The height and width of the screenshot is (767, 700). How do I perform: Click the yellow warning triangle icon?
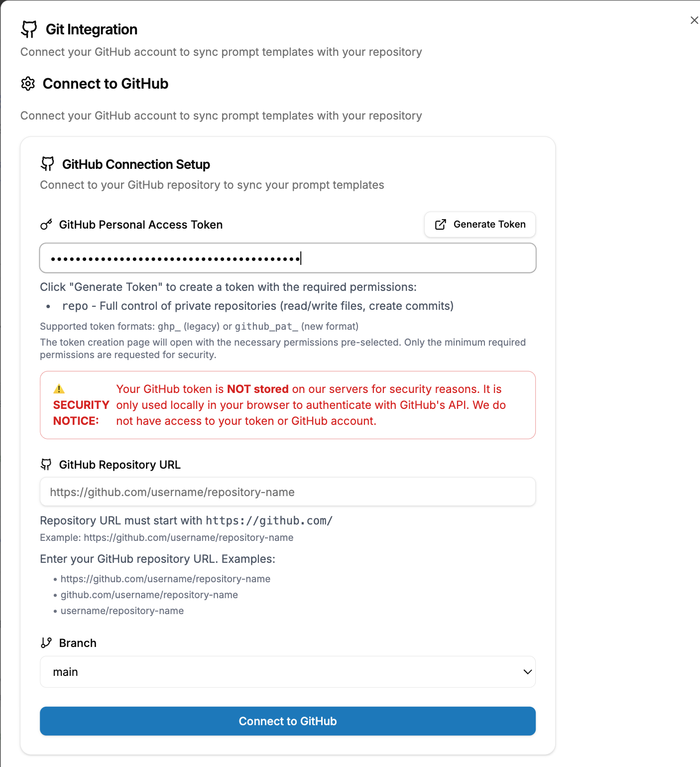point(59,389)
